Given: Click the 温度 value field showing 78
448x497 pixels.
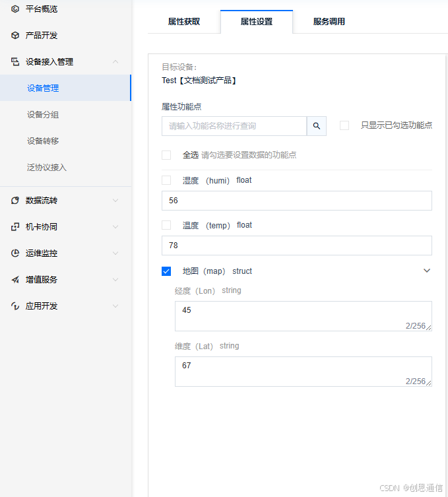Looking at the screenshot, I should 297,246.
